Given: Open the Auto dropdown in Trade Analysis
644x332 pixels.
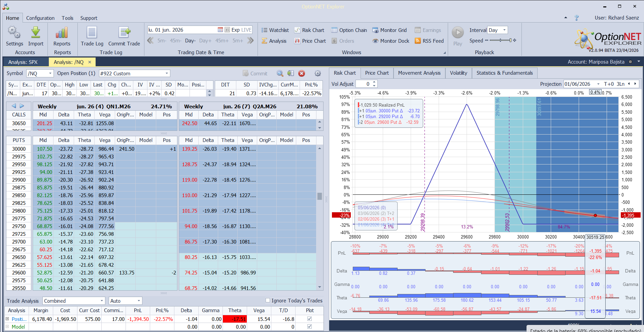Looking at the screenshot, I should click(x=139, y=301).
